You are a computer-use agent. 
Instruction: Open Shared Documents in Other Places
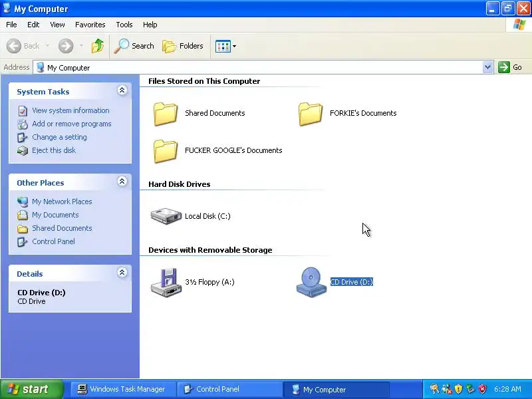(62, 228)
